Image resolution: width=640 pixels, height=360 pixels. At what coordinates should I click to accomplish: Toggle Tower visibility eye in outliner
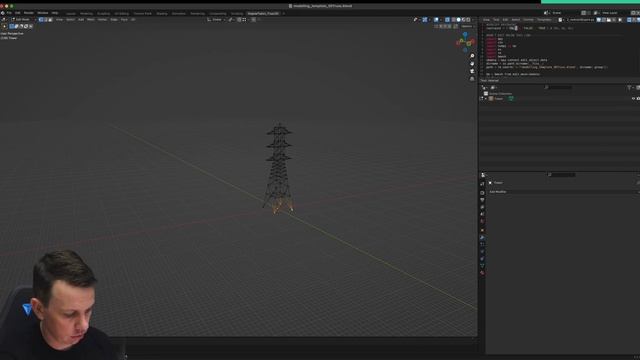click(633, 98)
